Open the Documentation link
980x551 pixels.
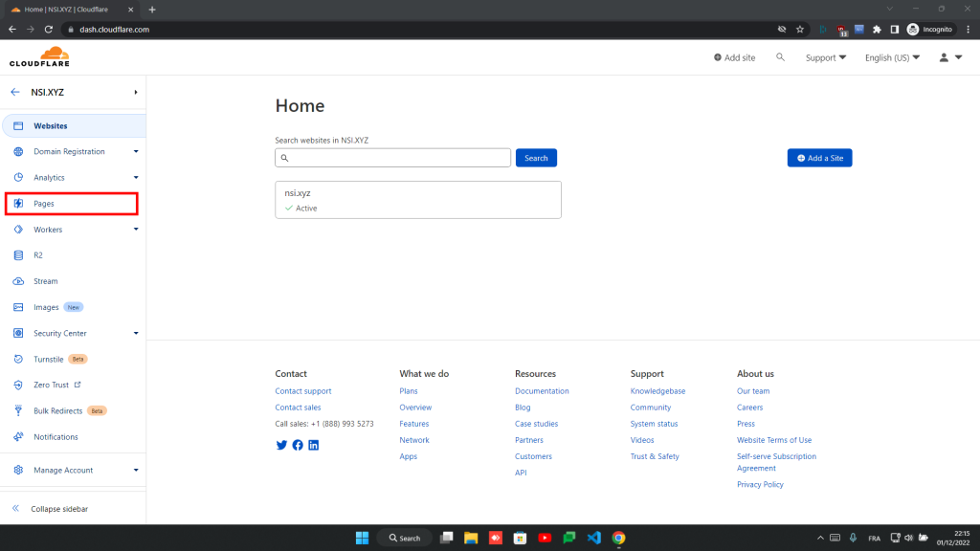542,391
